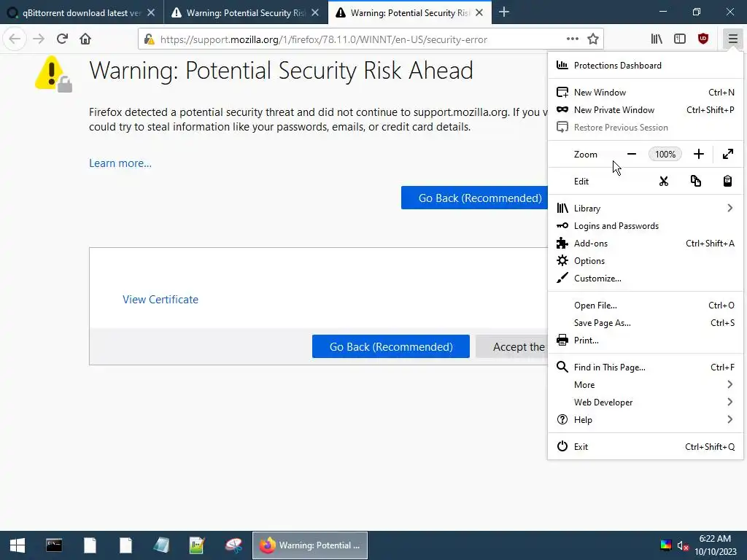Close the qBittorrent download tab
This screenshot has height=560, width=747.
click(151, 13)
